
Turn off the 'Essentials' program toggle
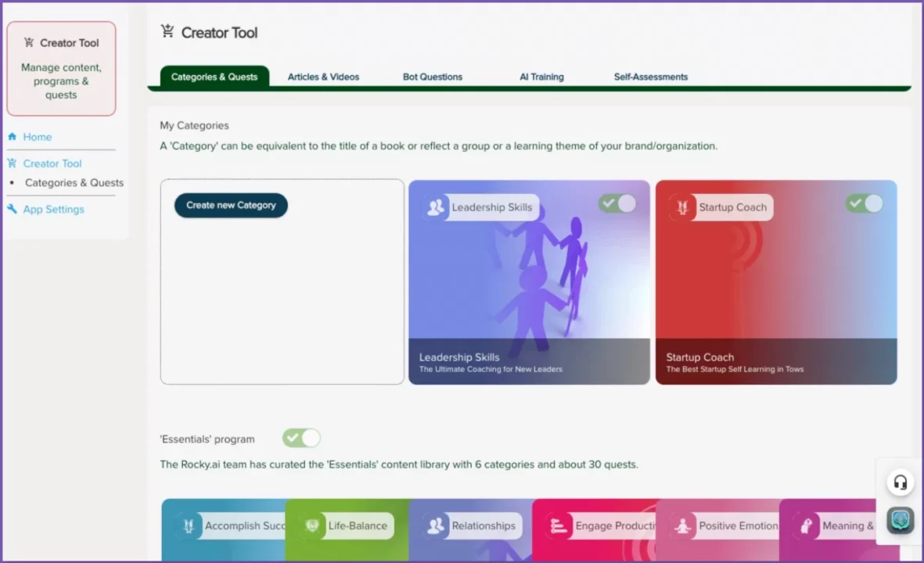coord(301,438)
